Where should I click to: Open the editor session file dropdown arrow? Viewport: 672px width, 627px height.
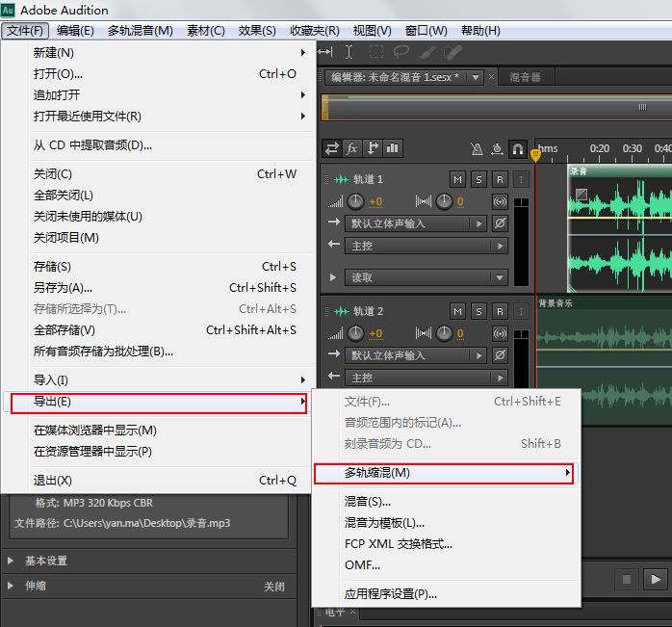tap(476, 78)
